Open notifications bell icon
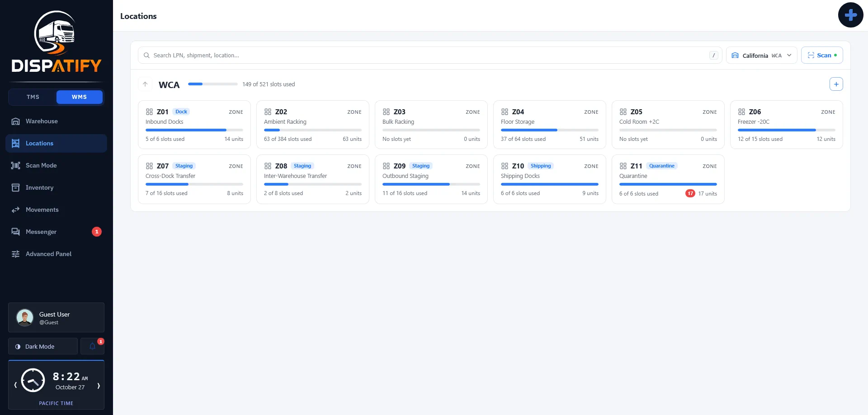868x415 pixels. [x=92, y=346]
